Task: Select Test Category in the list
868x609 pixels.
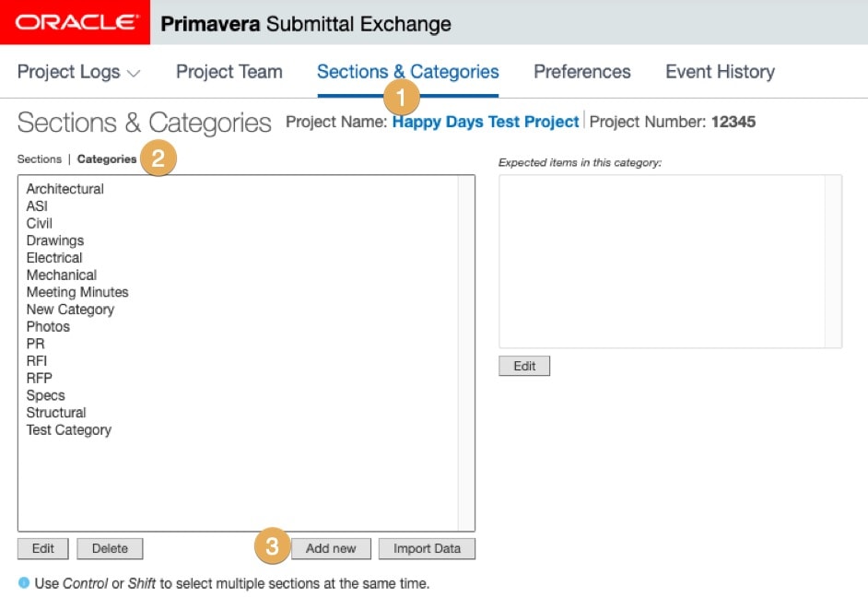Action: point(69,430)
